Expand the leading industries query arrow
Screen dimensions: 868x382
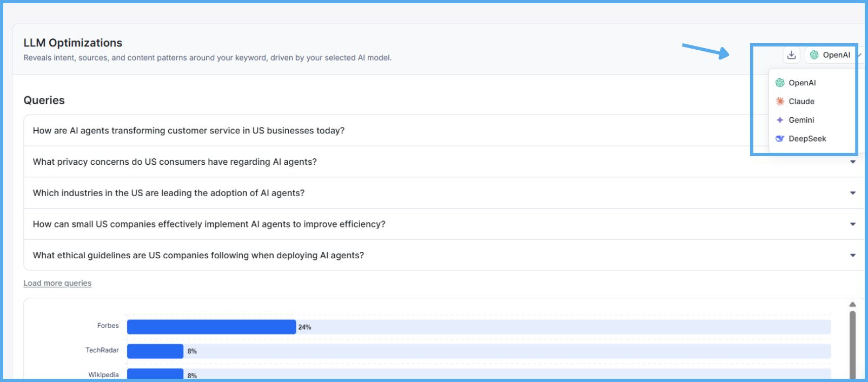pyautogui.click(x=852, y=193)
